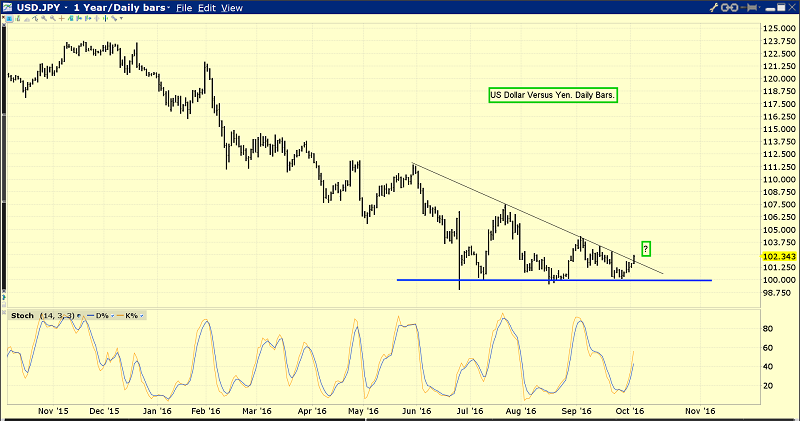Open the View menu
The image size is (800, 421).
pyautogui.click(x=230, y=7)
